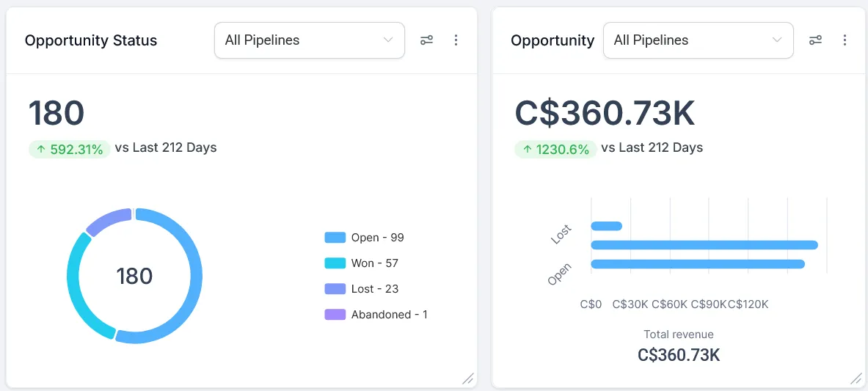Open filter settings on Opportunity Status card

426,40
